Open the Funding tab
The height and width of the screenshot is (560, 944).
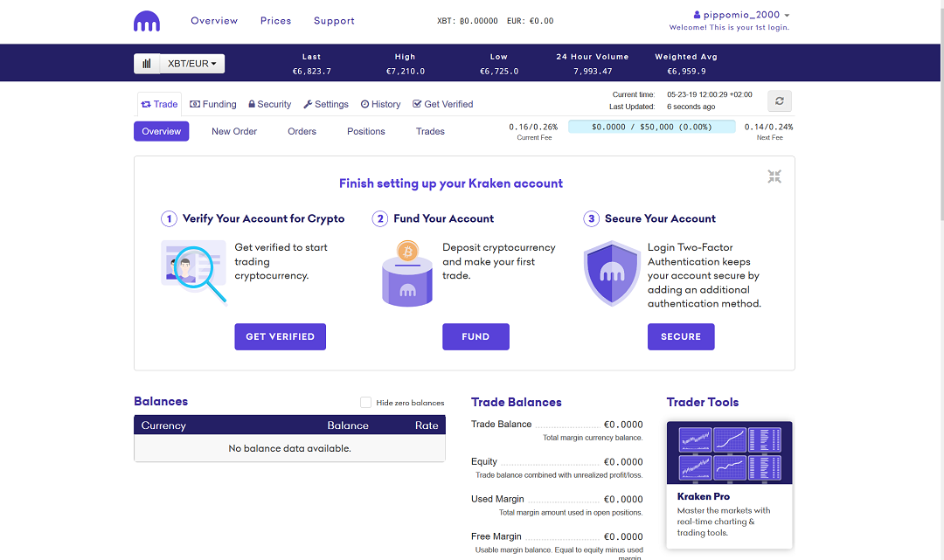[213, 104]
